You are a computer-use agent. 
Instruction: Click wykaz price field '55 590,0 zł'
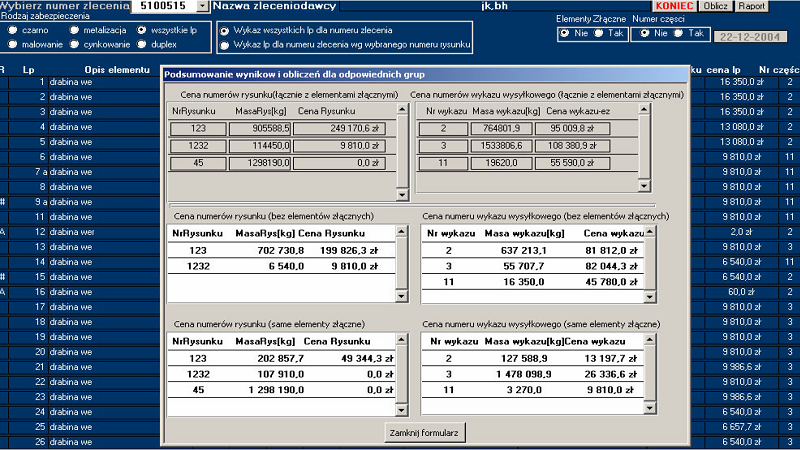coord(572,163)
